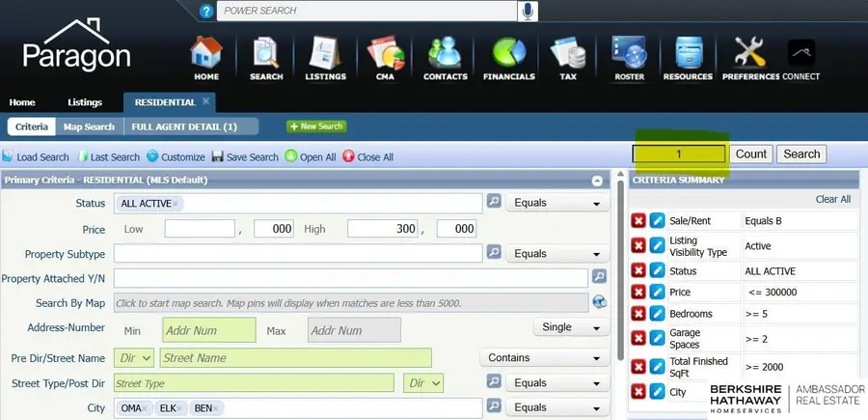Edit the Bedrooms criteria pencil icon
Screen dimensions: 868x420
tap(658, 315)
